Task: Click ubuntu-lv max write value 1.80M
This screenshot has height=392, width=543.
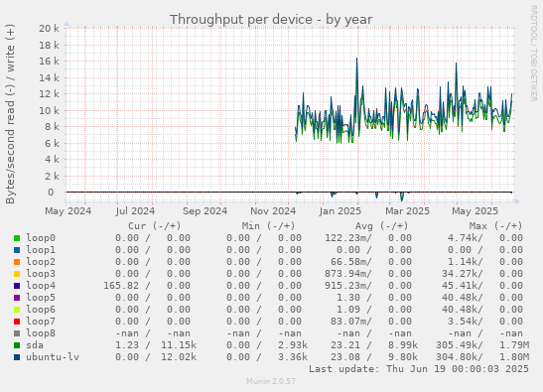Action: click(x=514, y=357)
